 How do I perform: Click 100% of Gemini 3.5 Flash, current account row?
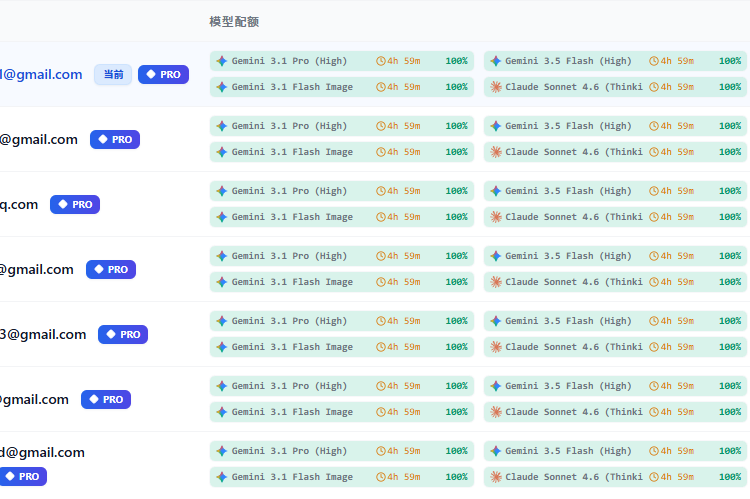click(730, 61)
